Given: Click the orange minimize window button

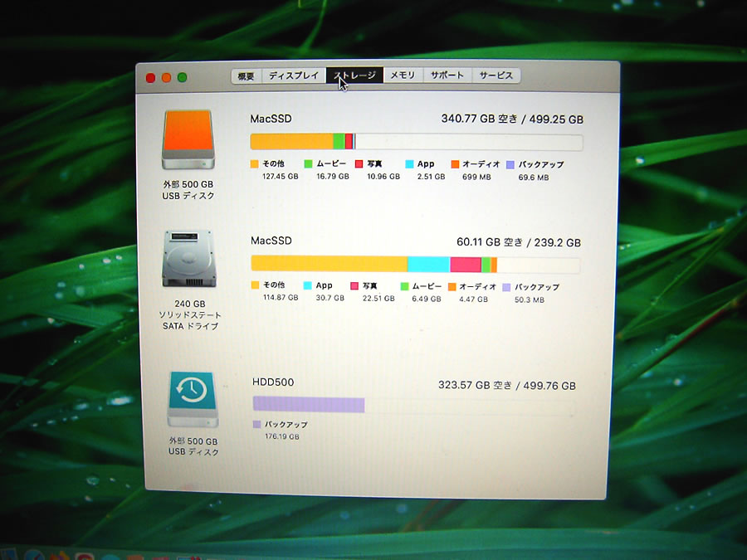Looking at the screenshot, I should coord(166,78).
